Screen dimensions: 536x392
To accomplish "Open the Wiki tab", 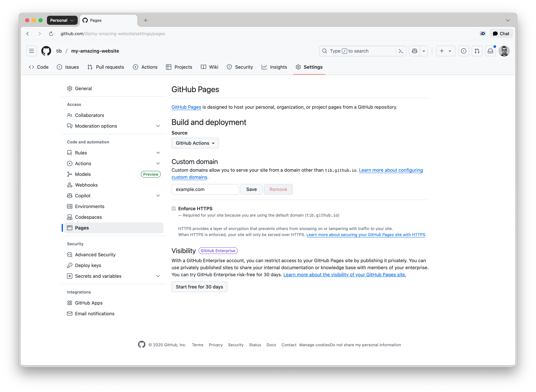I will (x=210, y=67).
